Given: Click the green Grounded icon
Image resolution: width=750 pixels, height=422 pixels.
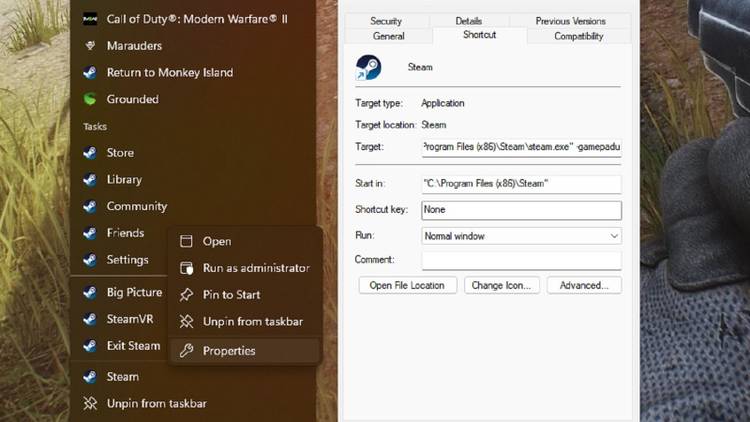Looking at the screenshot, I should (x=90, y=100).
